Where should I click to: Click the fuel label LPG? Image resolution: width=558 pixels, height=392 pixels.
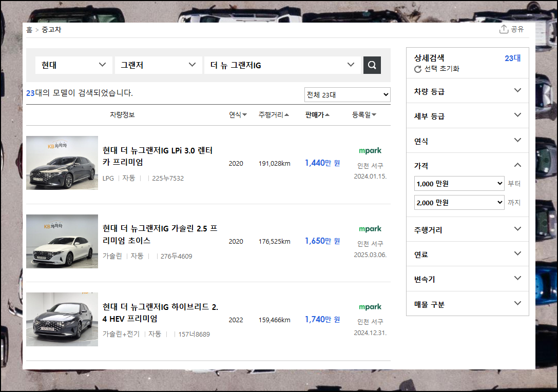click(108, 178)
